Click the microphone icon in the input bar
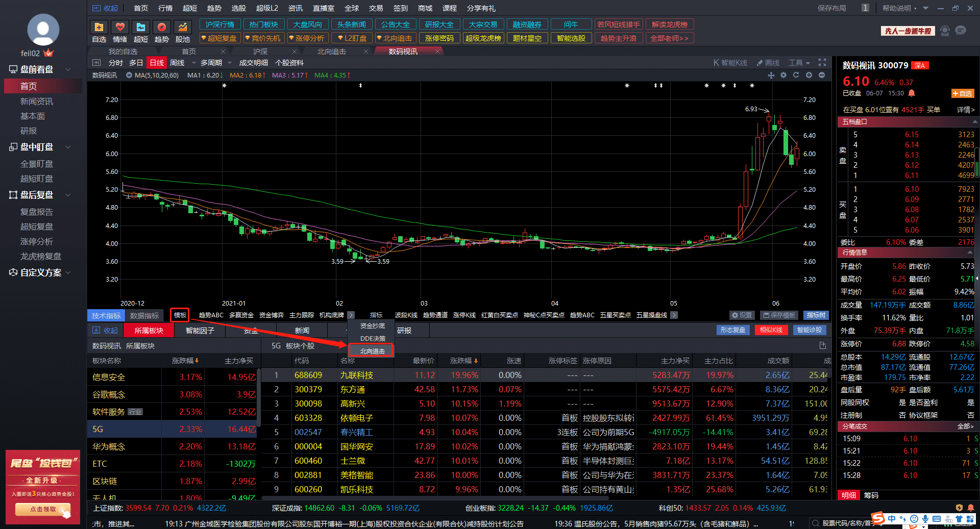Viewport: 980px width, 529px height. 925,519
